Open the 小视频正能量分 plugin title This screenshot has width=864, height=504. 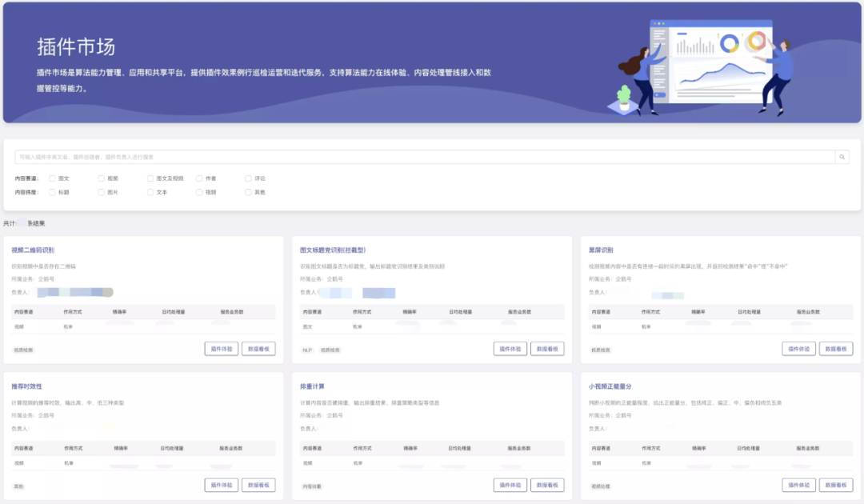pos(610,386)
